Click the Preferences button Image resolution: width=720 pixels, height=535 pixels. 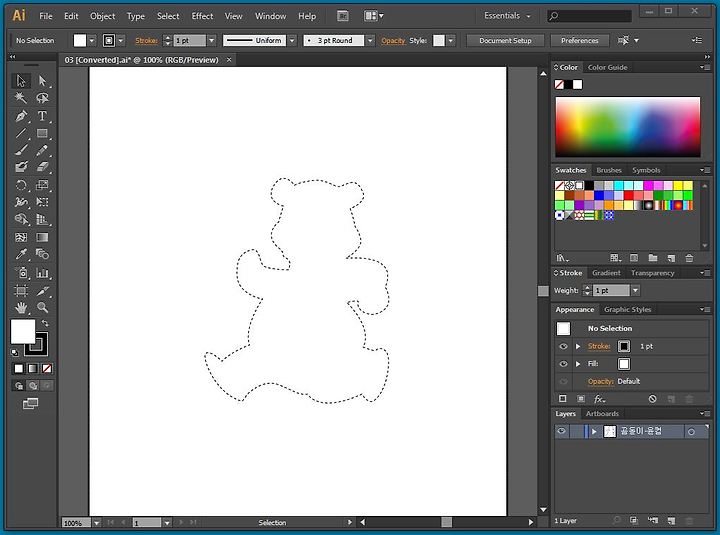[x=579, y=40]
